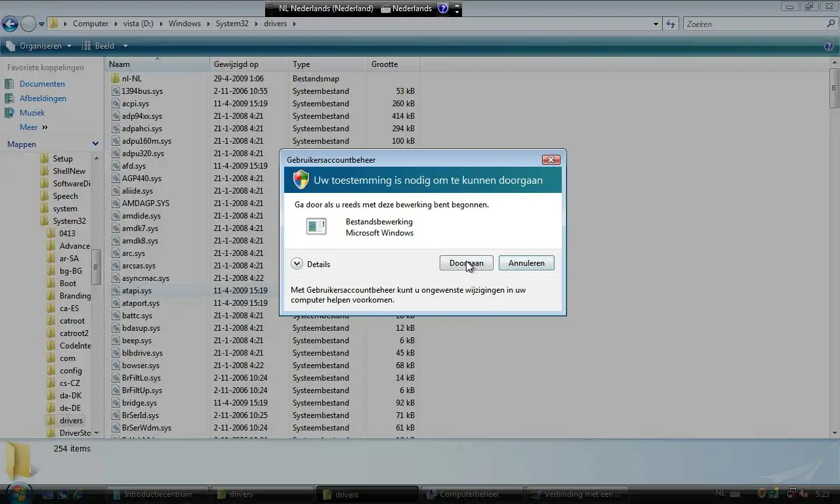Screen dimensions: 840x504
Task: Click the Beeld views button
Action: (98, 46)
